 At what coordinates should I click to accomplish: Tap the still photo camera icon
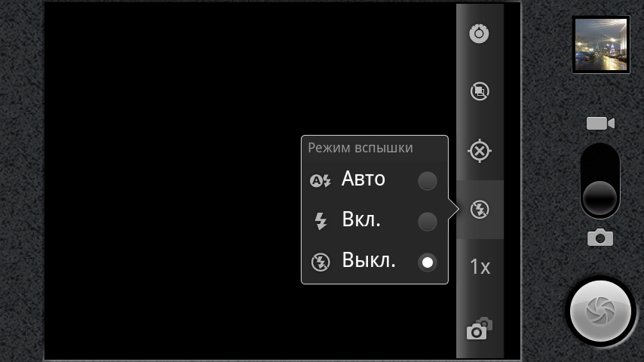pos(600,238)
